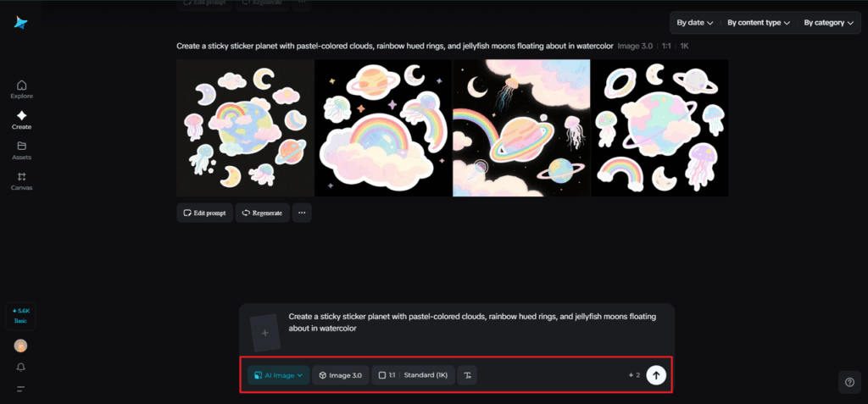Expand the By category filter
This screenshot has width=868, height=404.
point(825,23)
